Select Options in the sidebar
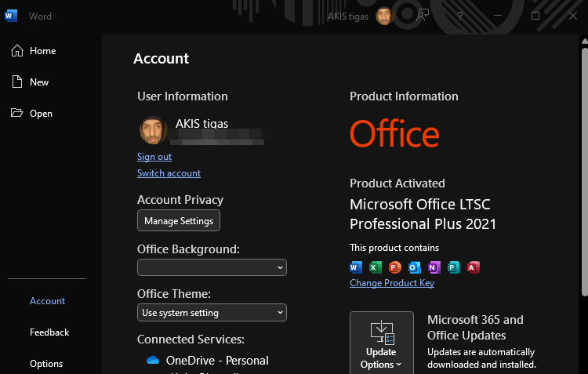The image size is (588, 374). (47, 364)
